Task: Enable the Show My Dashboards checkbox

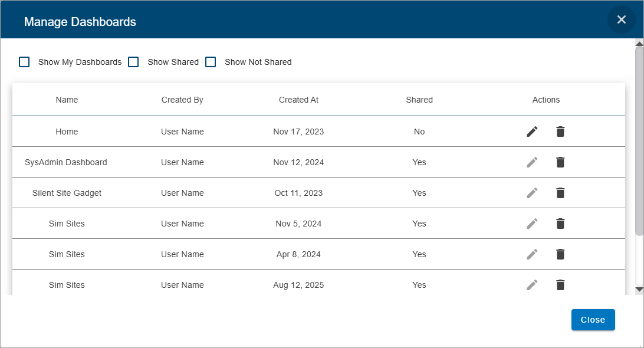Action: [x=24, y=62]
